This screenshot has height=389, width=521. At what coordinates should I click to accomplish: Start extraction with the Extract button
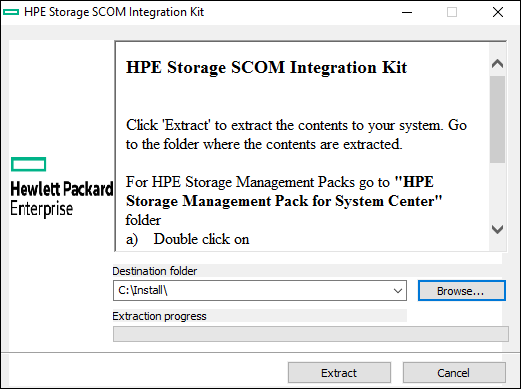point(339,373)
